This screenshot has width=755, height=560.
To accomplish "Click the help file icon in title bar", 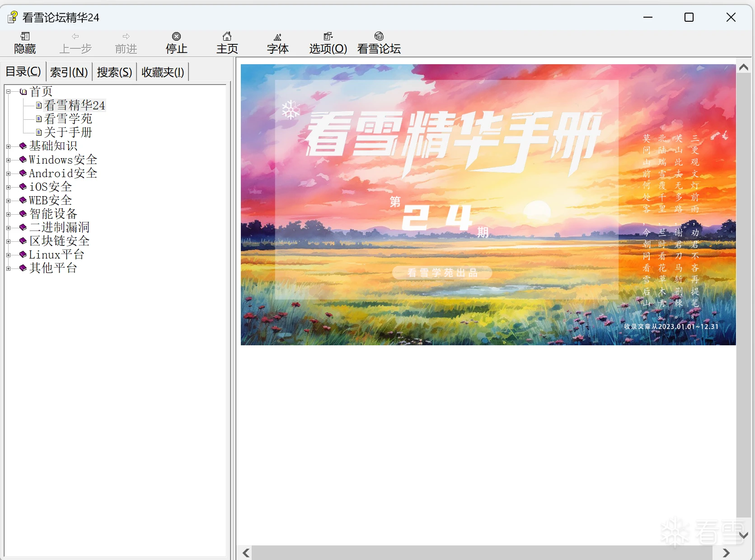I will click(12, 17).
